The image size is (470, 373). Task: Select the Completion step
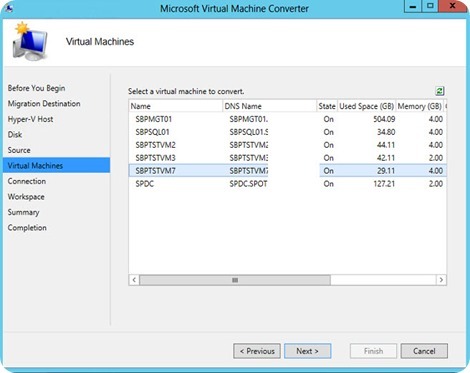point(27,228)
